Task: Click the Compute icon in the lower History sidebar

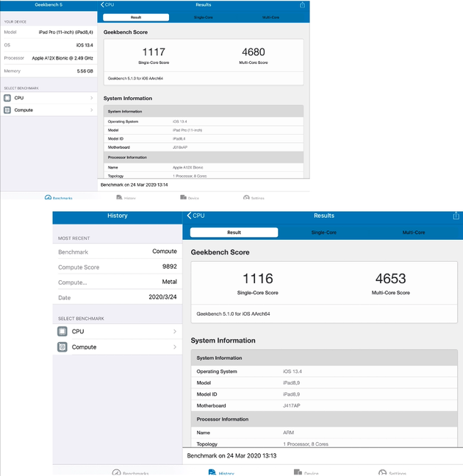Action: 62,347
